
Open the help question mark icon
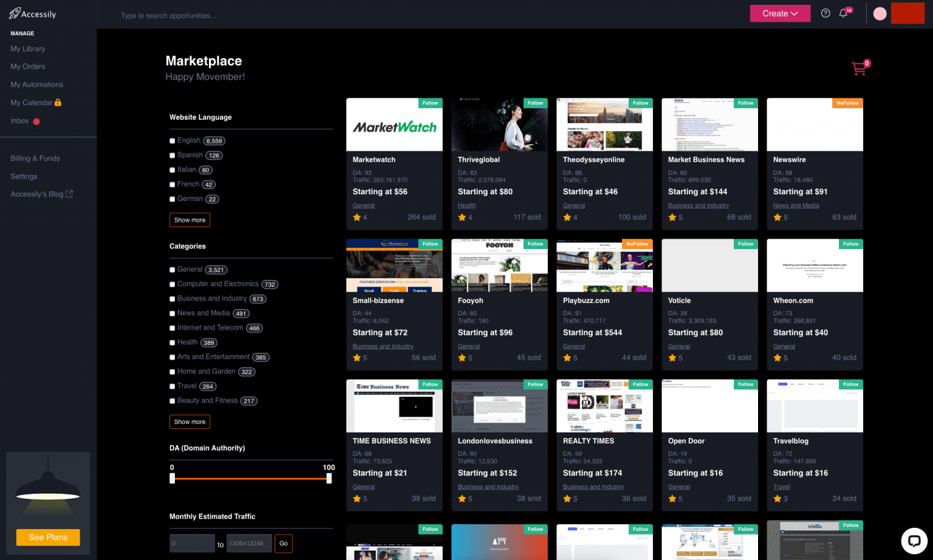pos(825,13)
